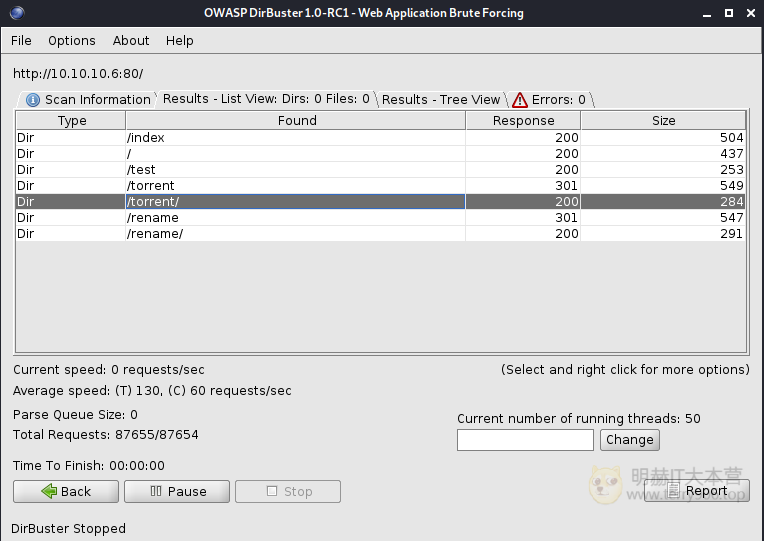This screenshot has width=764, height=541.
Task: Focus the thread count input field
Action: (525, 440)
